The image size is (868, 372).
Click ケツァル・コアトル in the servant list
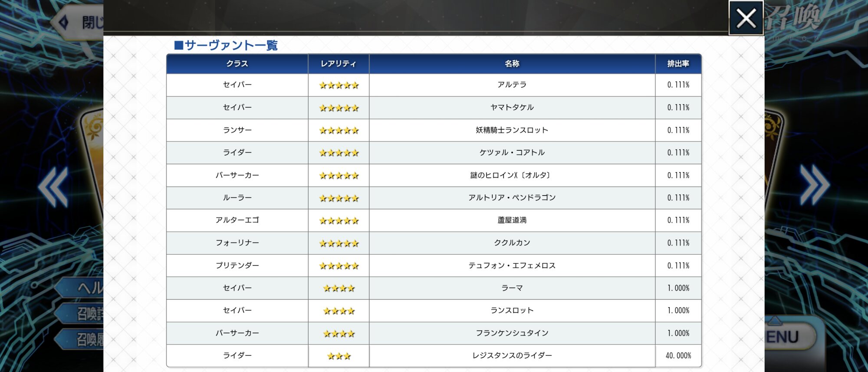512,153
